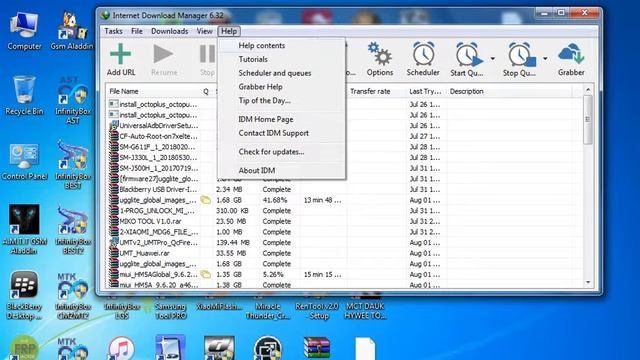Open Control Panel desktop icon

coord(24,161)
